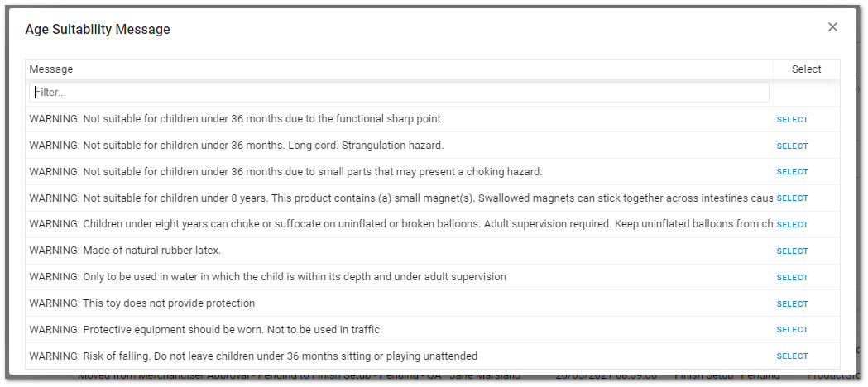Select the small parts choking hazard warning
868x387 pixels.
pyautogui.click(x=792, y=172)
